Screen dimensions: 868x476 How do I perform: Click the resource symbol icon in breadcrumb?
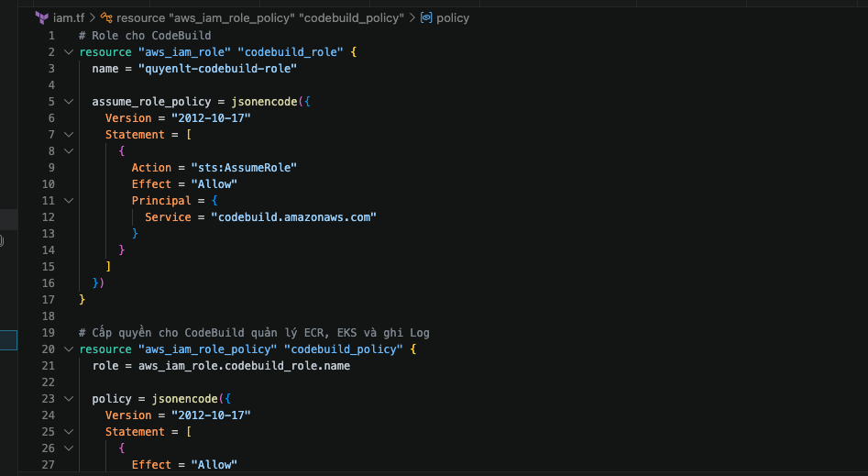tap(106, 17)
